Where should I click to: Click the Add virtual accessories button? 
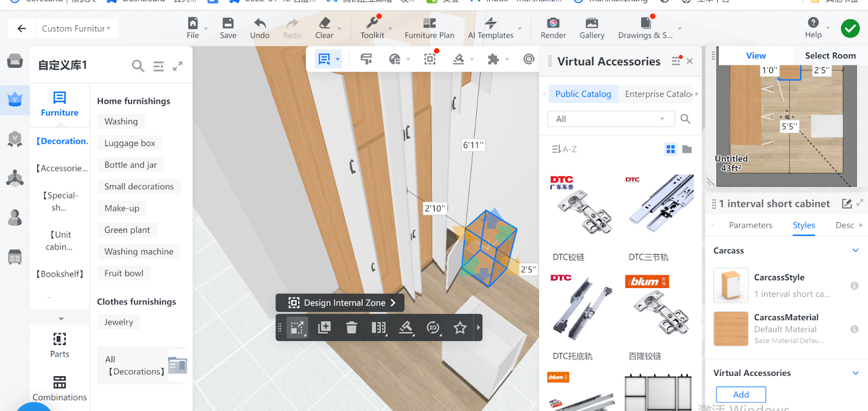click(741, 394)
